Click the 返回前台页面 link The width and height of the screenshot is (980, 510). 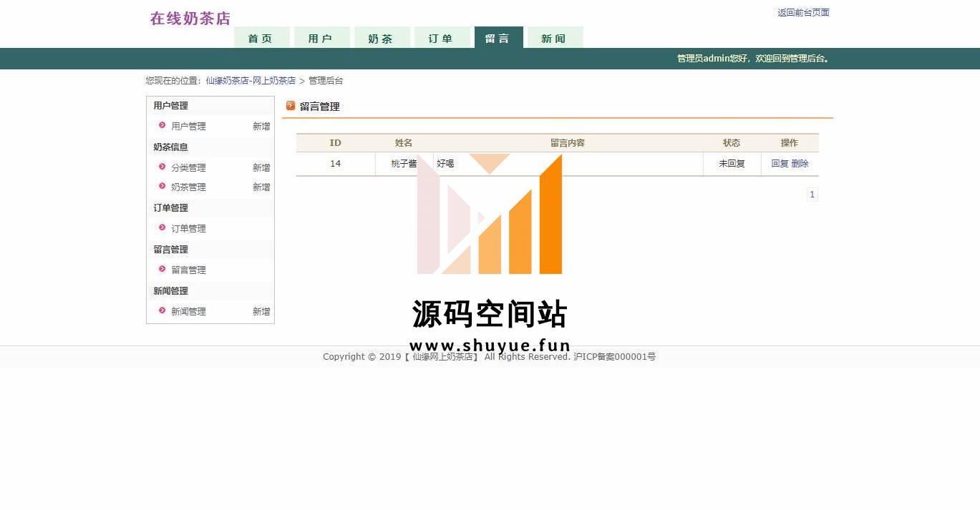click(x=803, y=12)
